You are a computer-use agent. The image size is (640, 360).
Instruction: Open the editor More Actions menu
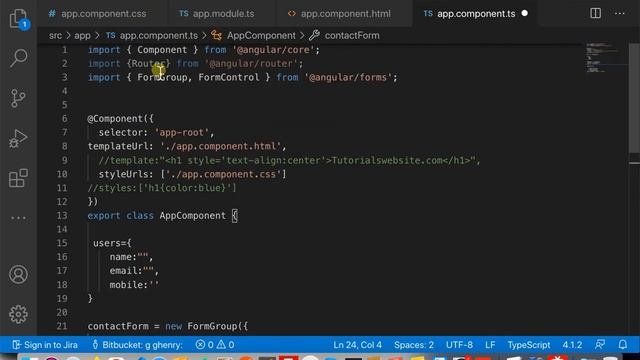(620, 13)
